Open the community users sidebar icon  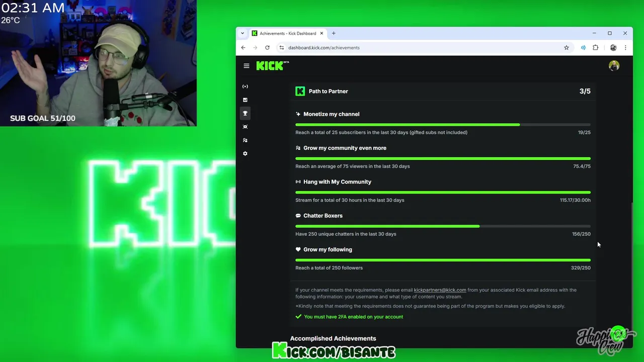(x=245, y=140)
